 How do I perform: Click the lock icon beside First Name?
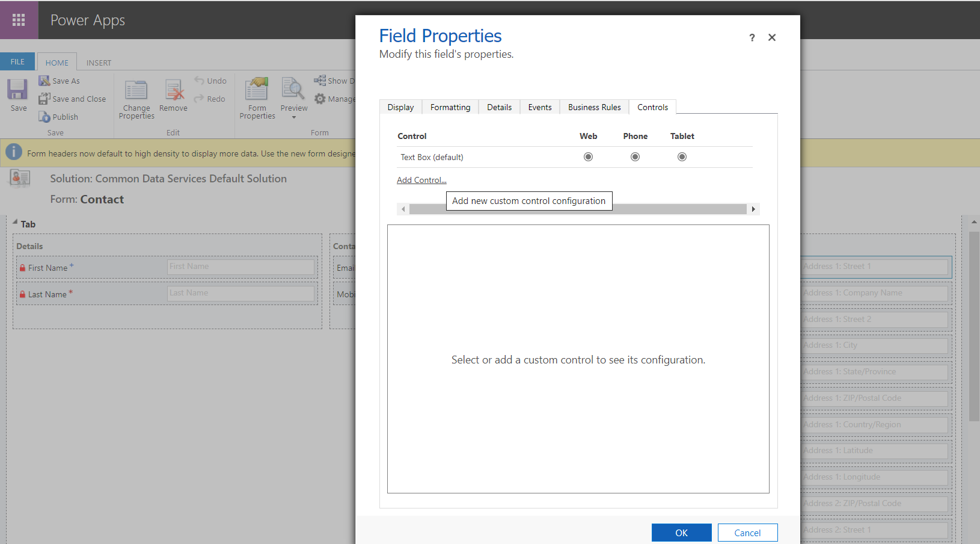(22, 268)
